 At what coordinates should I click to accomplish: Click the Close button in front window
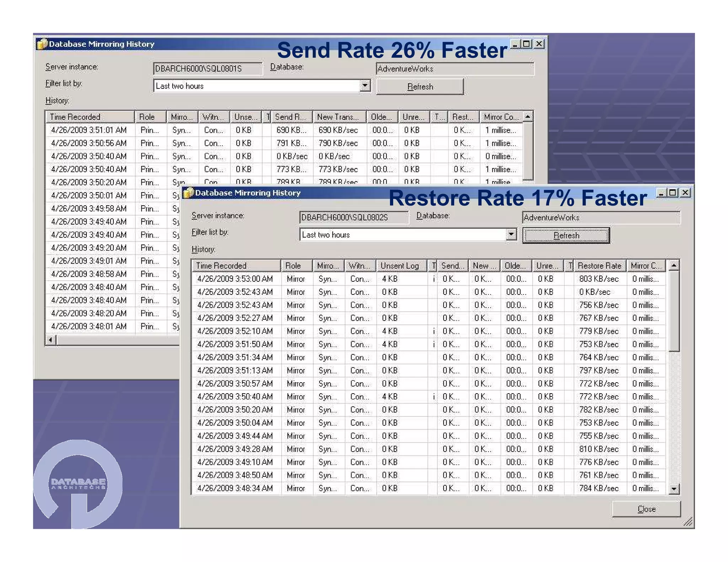[x=646, y=509]
